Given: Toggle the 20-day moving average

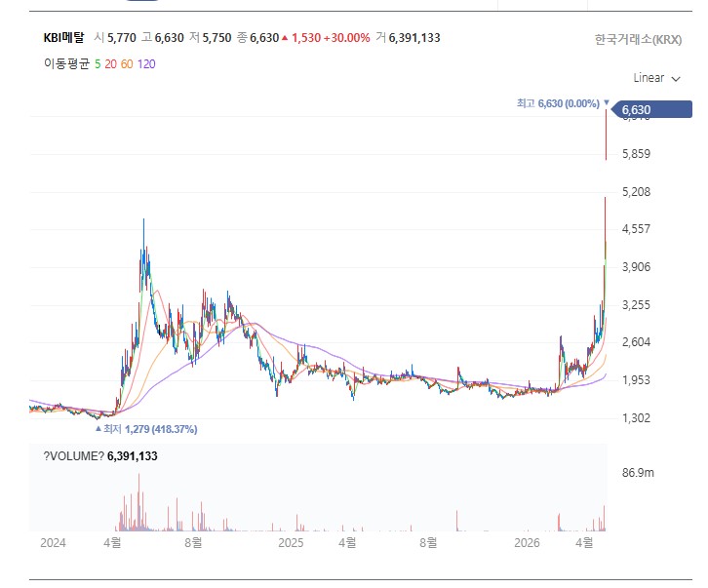Looking at the screenshot, I should coord(110,64).
